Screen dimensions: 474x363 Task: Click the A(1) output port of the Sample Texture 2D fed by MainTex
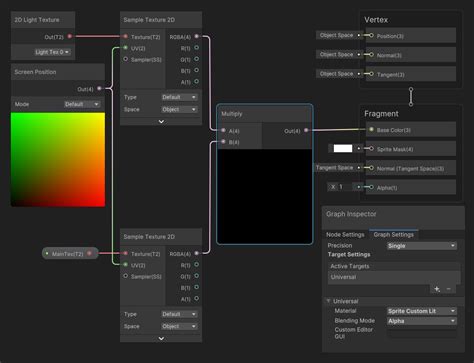[197, 298]
